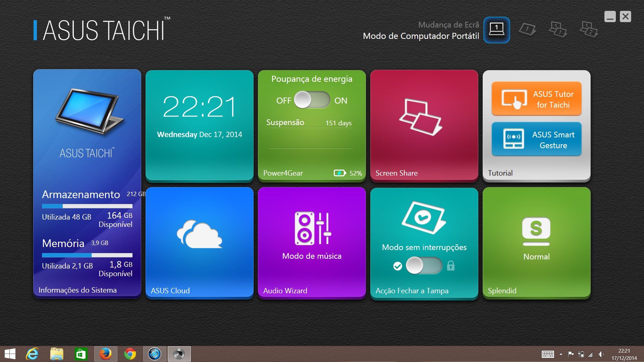Screen dimensions: 644x362
Task: Click the Power4Gear battery icon
Action: (340, 173)
